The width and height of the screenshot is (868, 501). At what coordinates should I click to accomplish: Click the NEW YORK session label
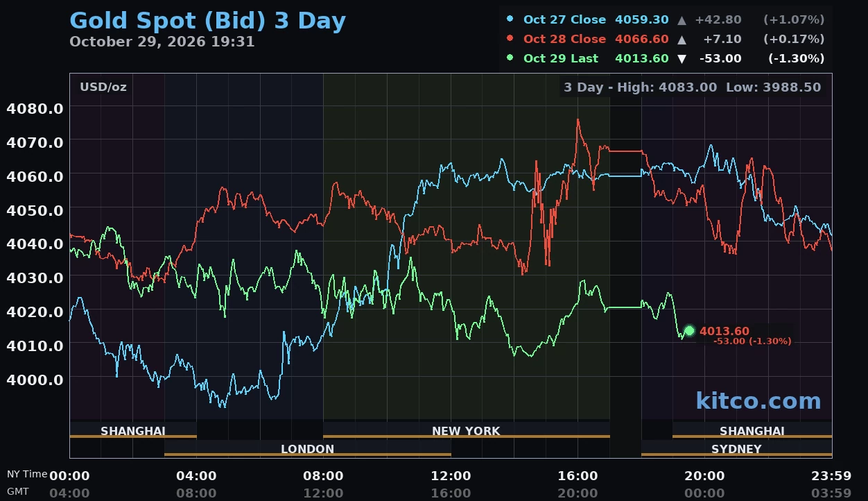tap(466, 431)
